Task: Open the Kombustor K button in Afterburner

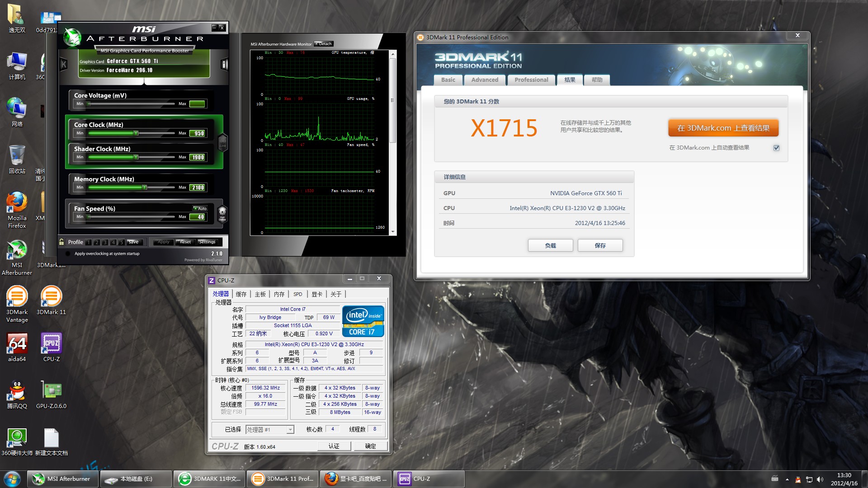Action: tap(64, 64)
